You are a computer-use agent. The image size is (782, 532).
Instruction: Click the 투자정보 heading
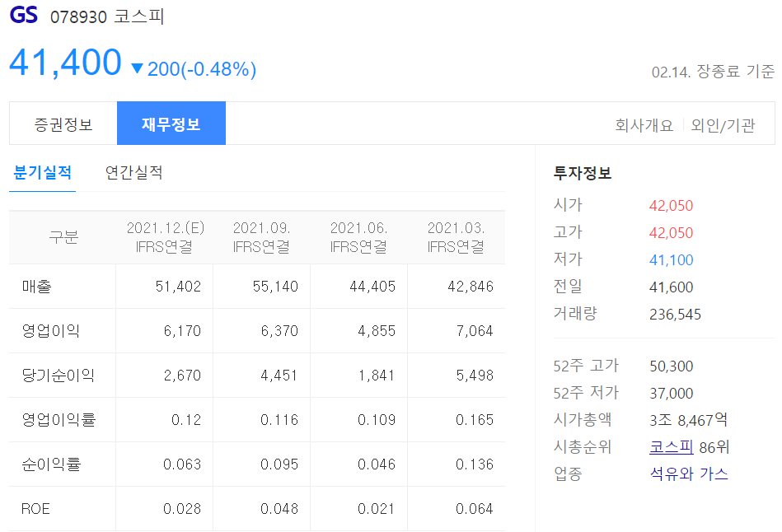pos(582,173)
